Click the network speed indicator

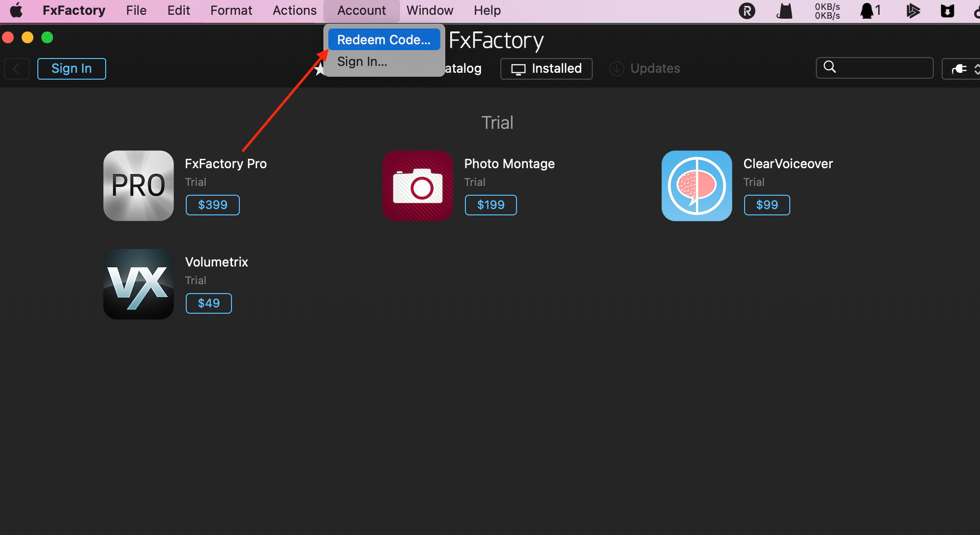pos(827,11)
